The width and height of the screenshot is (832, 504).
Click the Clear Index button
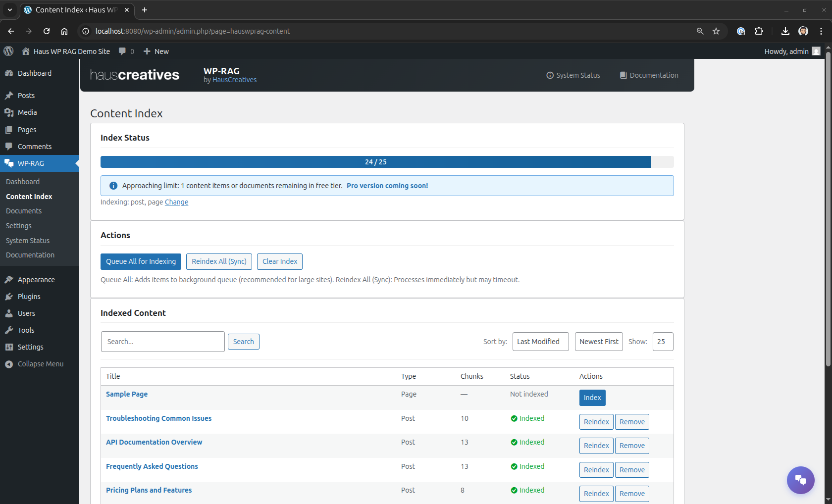280,261
